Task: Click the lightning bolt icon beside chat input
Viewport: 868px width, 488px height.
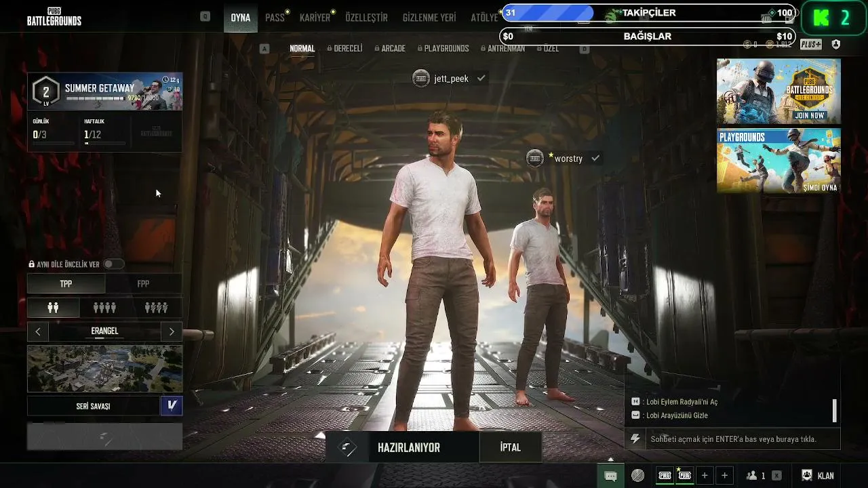Action: pos(635,439)
